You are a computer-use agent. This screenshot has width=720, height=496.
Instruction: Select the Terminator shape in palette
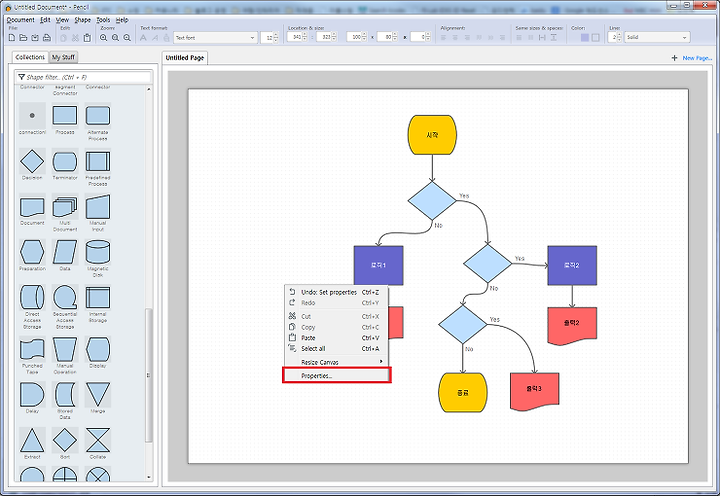point(65,161)
